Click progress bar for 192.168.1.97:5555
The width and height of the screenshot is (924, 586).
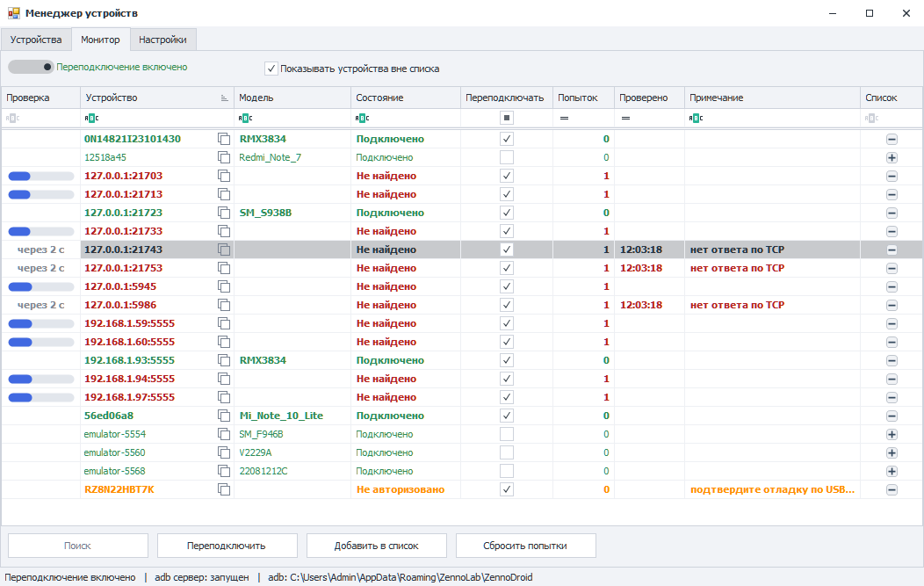point(40,397)
